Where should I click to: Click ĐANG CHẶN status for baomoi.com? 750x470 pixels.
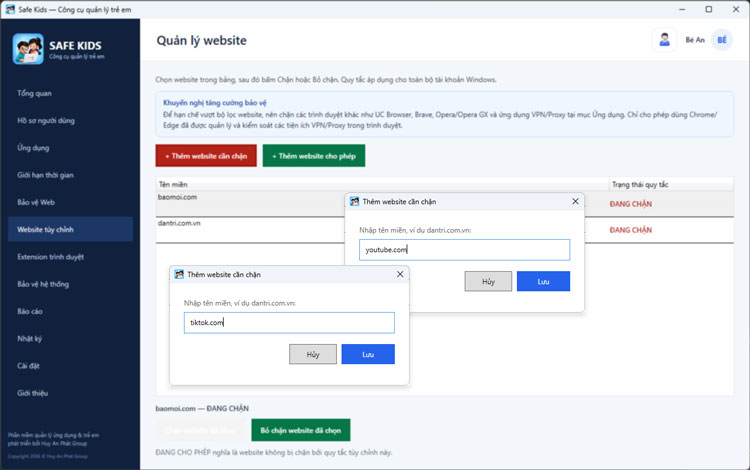pos(630,204)
